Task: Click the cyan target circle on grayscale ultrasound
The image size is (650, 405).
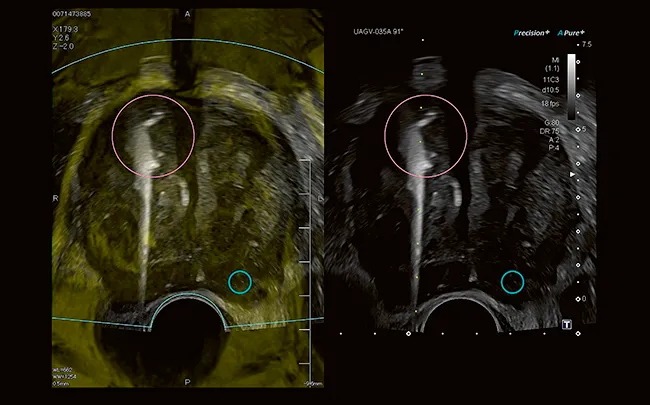Action: 512,282
